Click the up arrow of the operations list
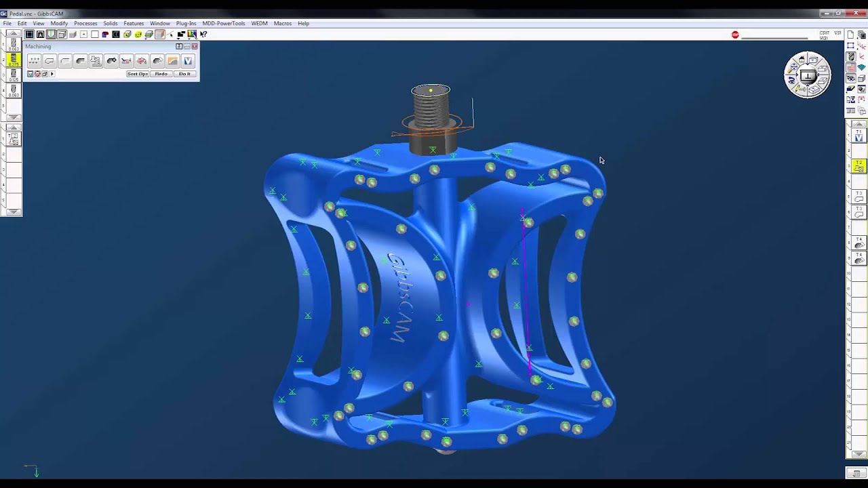This screenshot has width=868, height=488. click(x=859, y=124)
